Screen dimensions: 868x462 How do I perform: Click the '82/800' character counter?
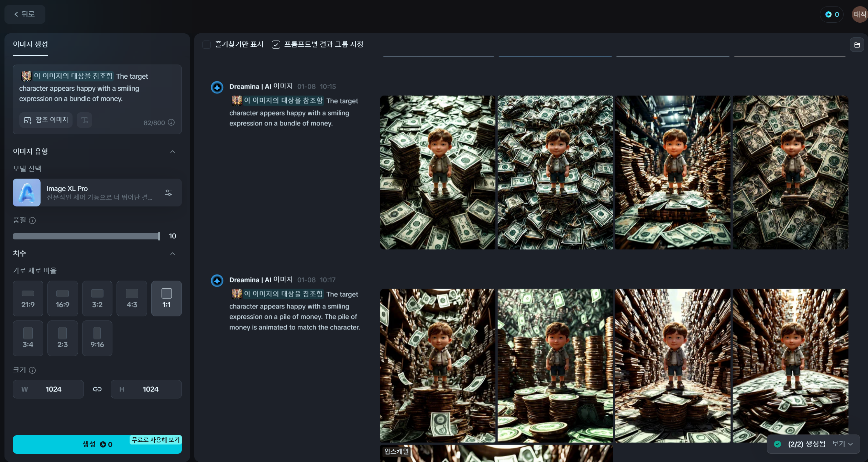154,123
